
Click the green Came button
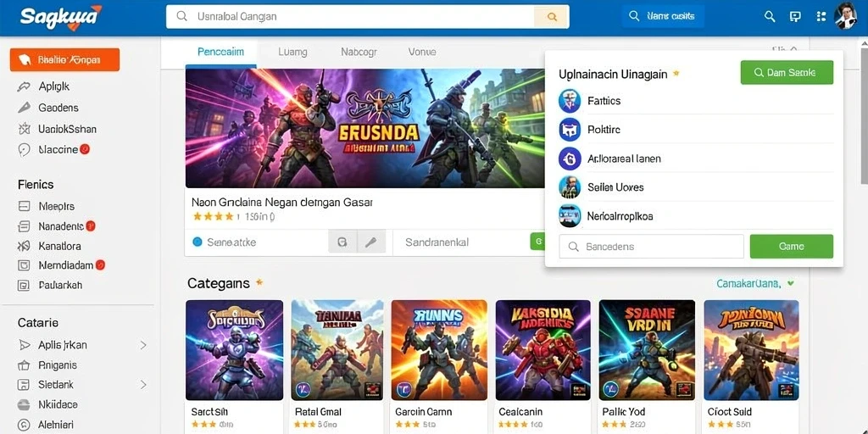click(791, 247)
